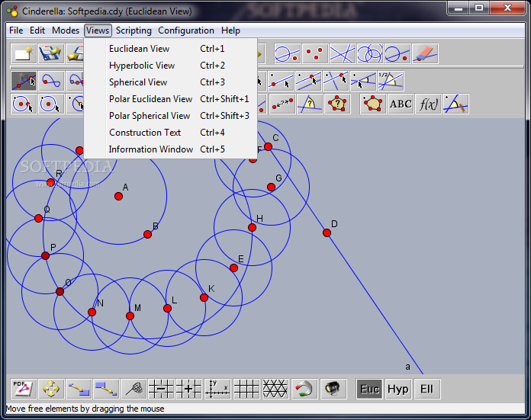Click red point K on canvas

pyautogui.click(x=204, y=297)
